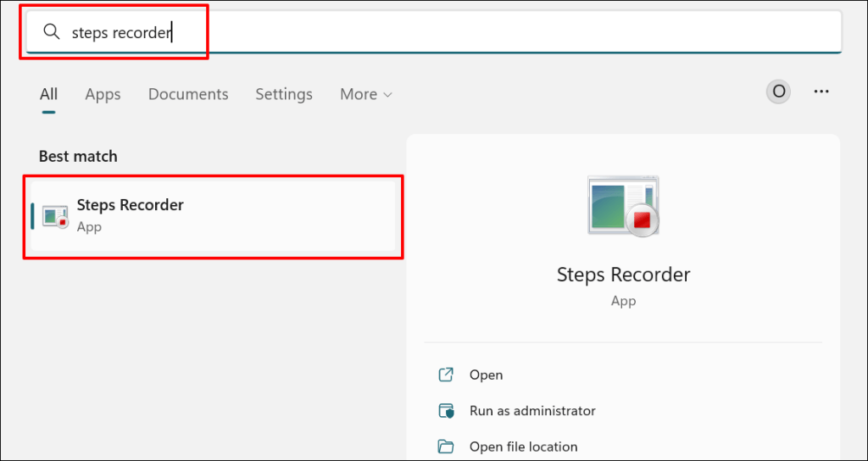This screenshot has width=868, height=461.
Task: Click the Open arrow icon
Action: (446, 375)
